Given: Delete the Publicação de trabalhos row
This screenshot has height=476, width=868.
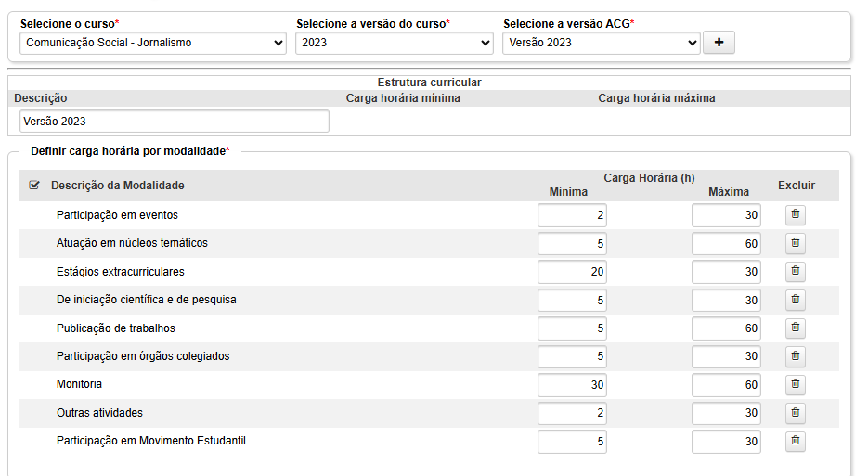Looking at the screenshot, I should 796,328.
